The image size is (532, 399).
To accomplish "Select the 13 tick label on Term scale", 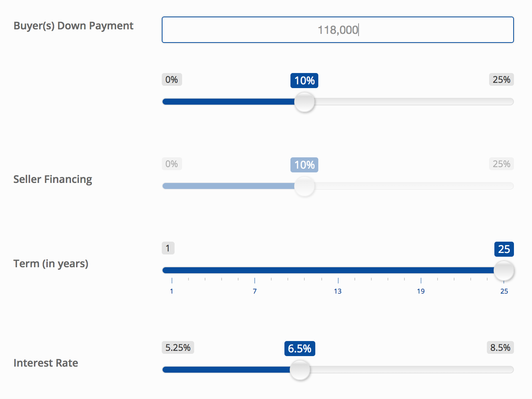I will tap(338, 291).
